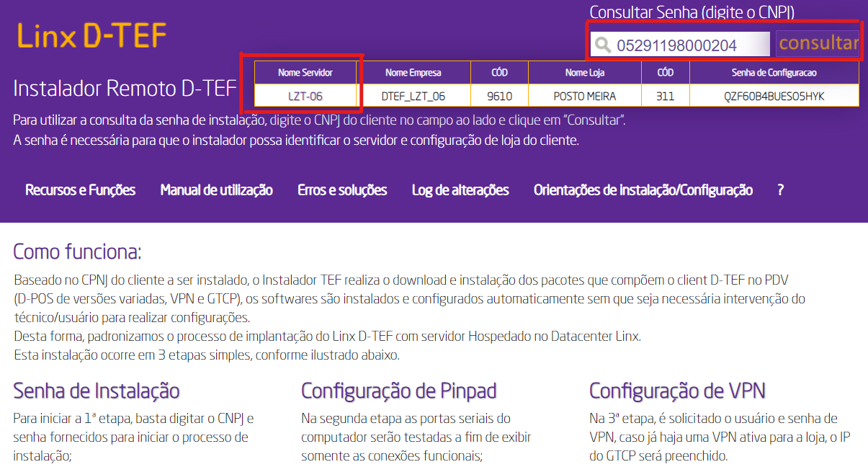Viewport: 868px width, 467px height.
Task: Click the Configuração de VPN heading
Action: click(x=677, y=391)
